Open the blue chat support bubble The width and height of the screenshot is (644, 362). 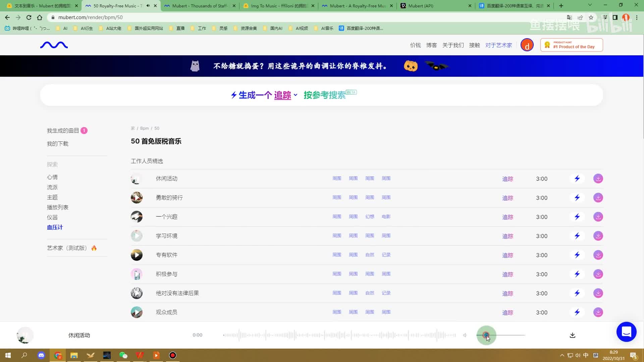pos(626,332)
